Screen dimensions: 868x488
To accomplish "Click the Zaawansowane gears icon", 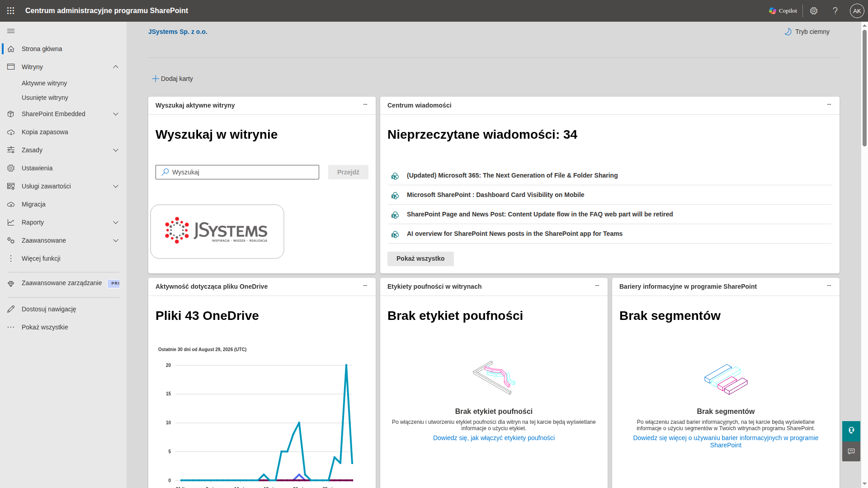I will pyautogui.click(x=11, y=240).
